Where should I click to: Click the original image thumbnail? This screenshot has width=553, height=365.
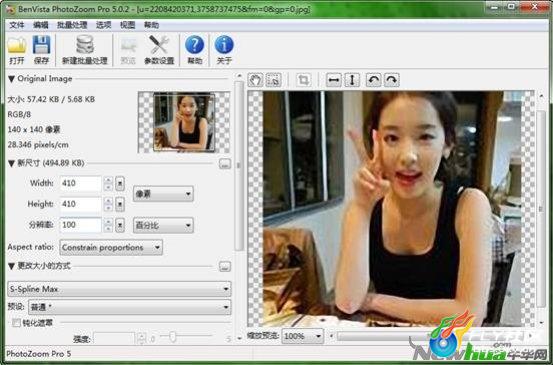pyautogui.click(x=184, y=122)
